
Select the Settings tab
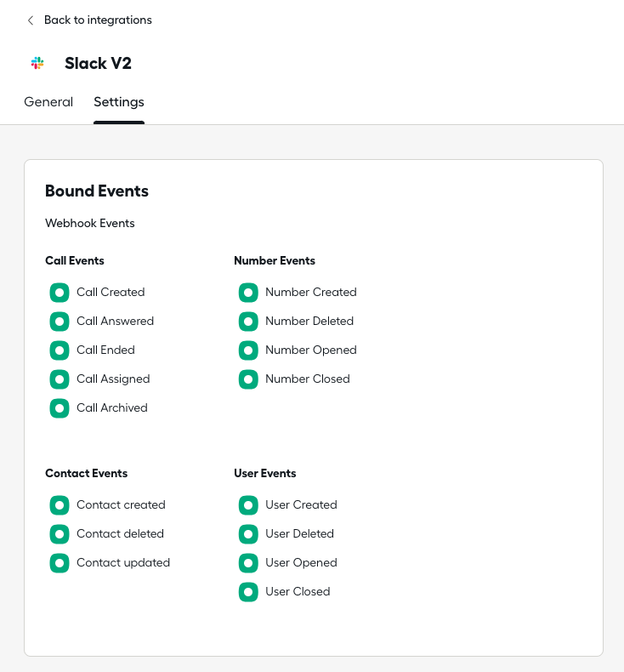click(x=119, y=102)
